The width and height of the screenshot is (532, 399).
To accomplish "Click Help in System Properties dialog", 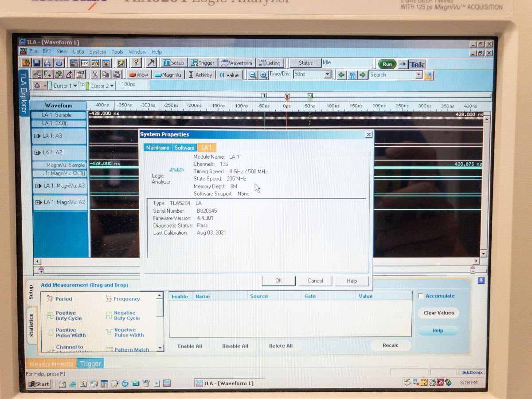I will click(x=352, y=281).
